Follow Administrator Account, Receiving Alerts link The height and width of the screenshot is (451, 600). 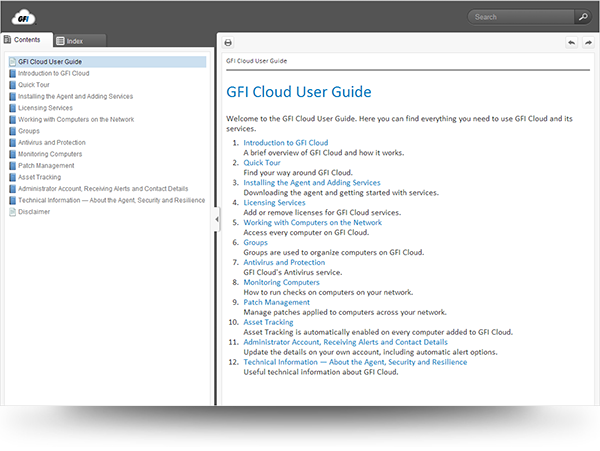[x=346, y=342]
